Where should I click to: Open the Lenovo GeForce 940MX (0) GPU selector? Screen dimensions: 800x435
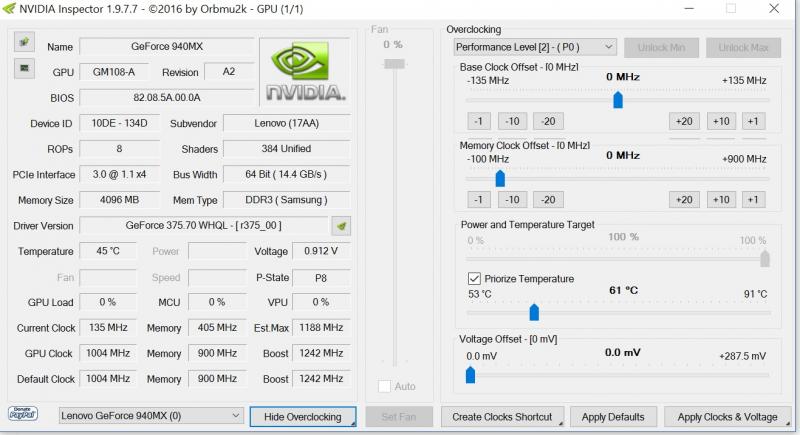pyautogui.click(x=151, y=416)
